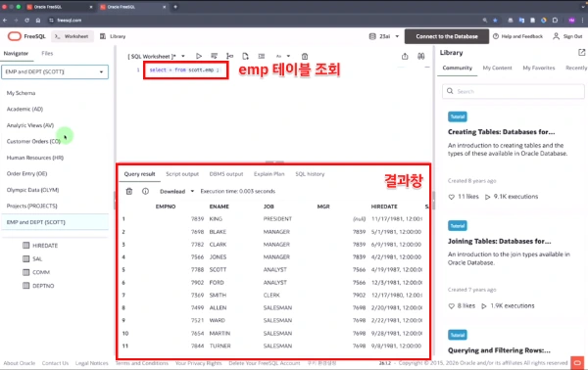Click the ENAME column header
The image size is (588, 370).
tap(219, 207)
